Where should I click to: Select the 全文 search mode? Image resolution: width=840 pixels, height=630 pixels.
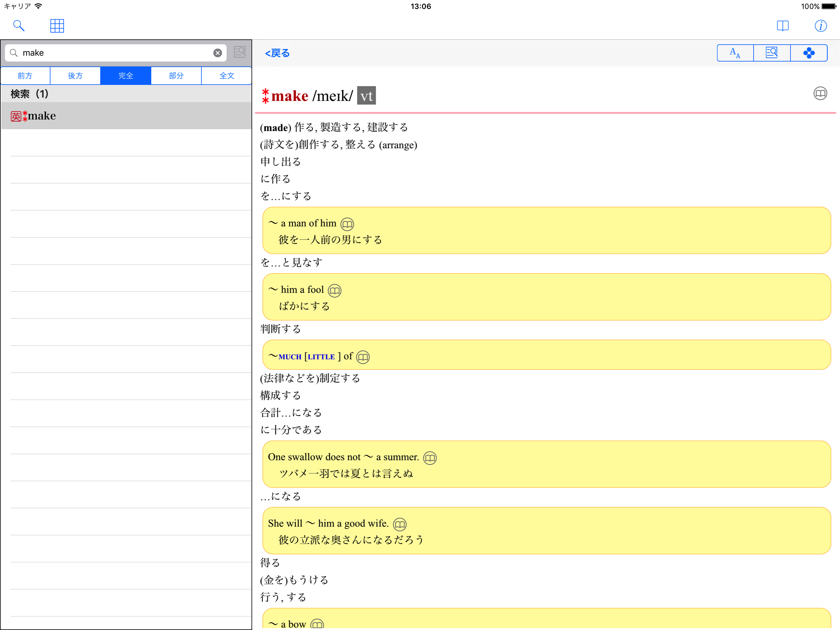pos(227,76)
